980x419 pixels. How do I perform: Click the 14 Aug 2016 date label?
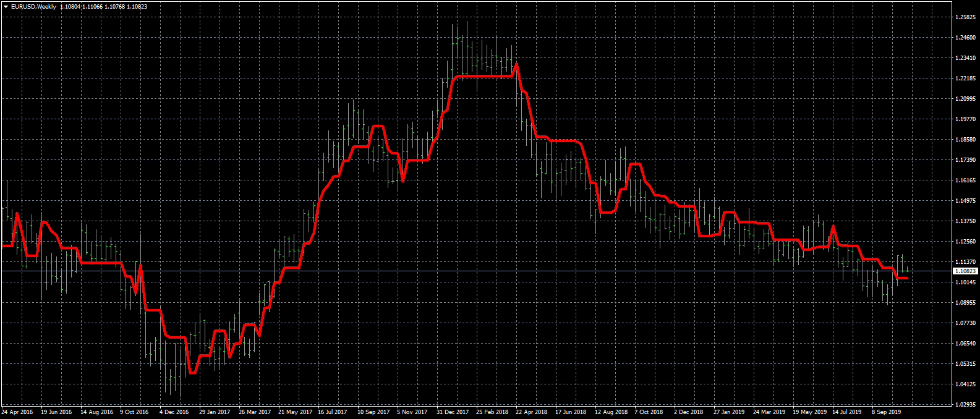click(96, 412)
